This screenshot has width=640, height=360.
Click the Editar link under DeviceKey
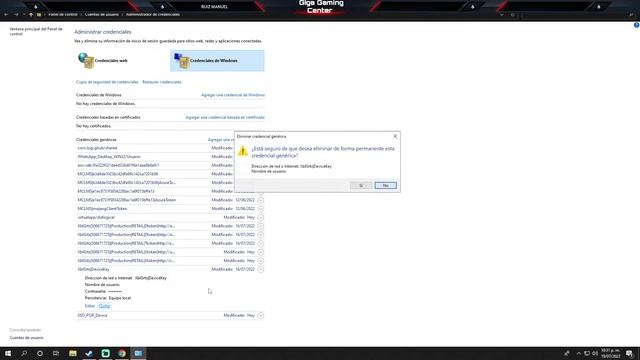point(90,306)
